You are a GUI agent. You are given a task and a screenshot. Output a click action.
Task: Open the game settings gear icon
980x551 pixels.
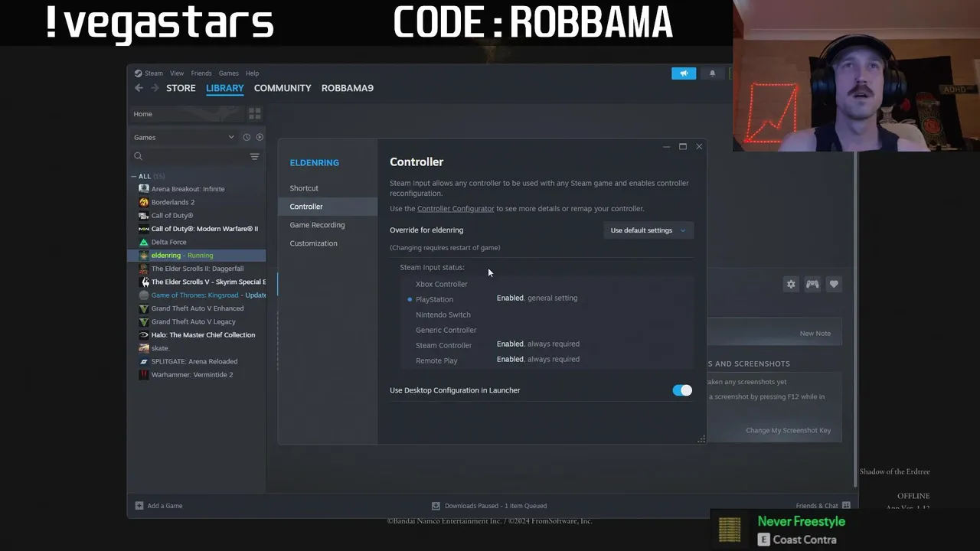click(791, 284)
